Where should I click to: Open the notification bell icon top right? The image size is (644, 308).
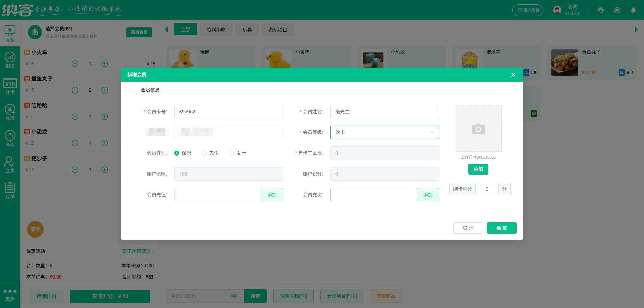click(x=633, y=10)
